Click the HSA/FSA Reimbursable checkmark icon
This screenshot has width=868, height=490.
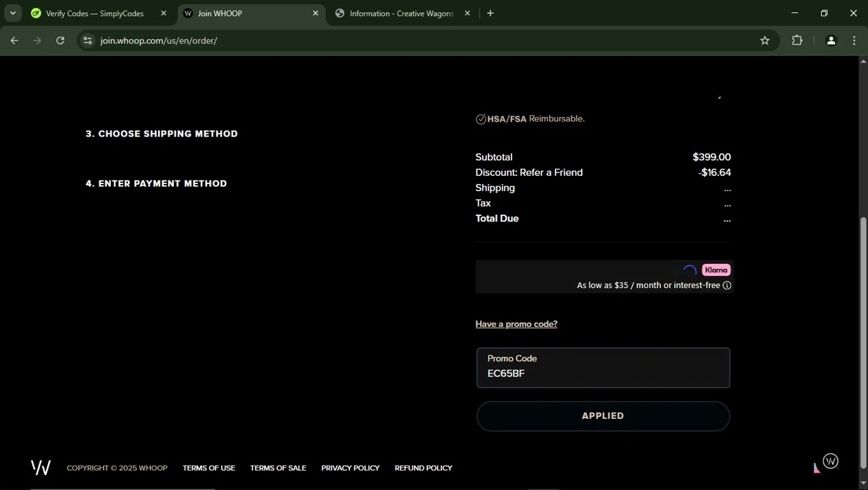tap(481, 119)
